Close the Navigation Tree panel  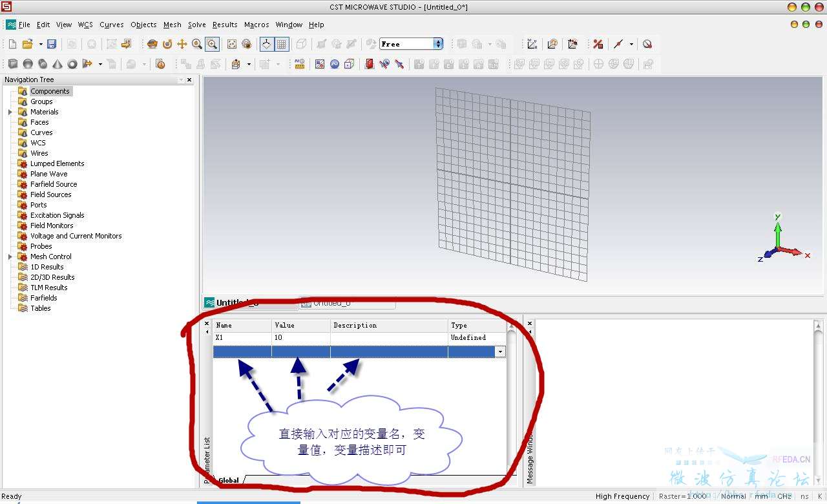point(189,79)
